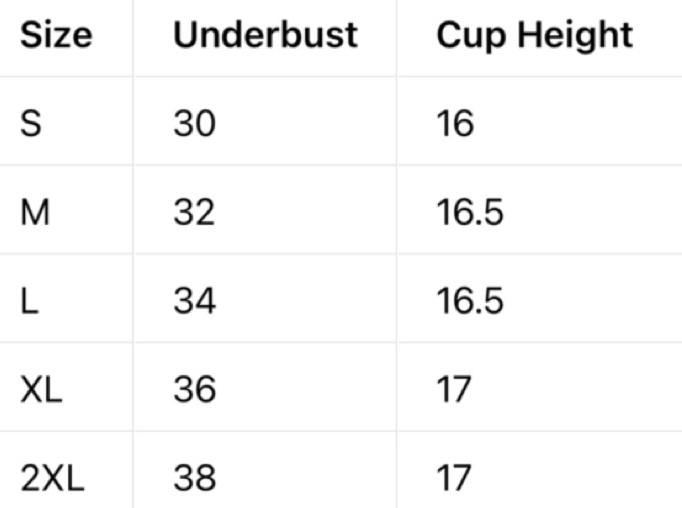Image resolution: width=682 pixels, height=508 pixels.
Task: Select the Cup Height column header
Action: (x=534, y=36)
